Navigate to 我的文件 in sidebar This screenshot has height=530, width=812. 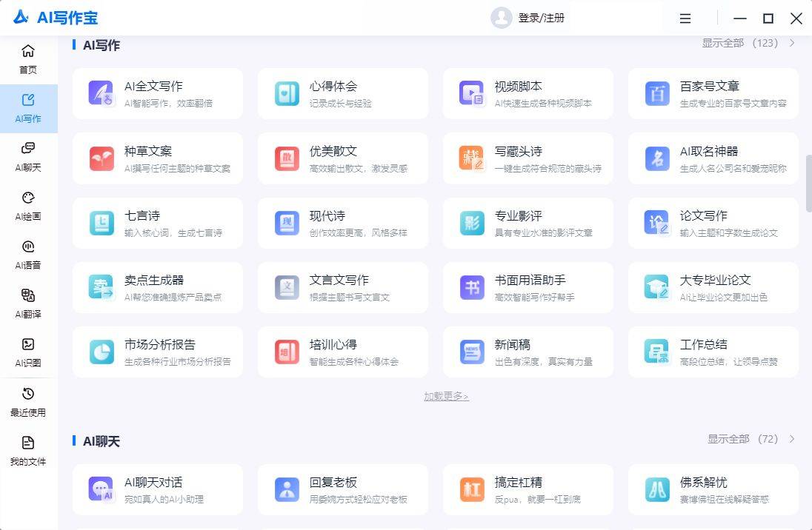pos(28,450)
